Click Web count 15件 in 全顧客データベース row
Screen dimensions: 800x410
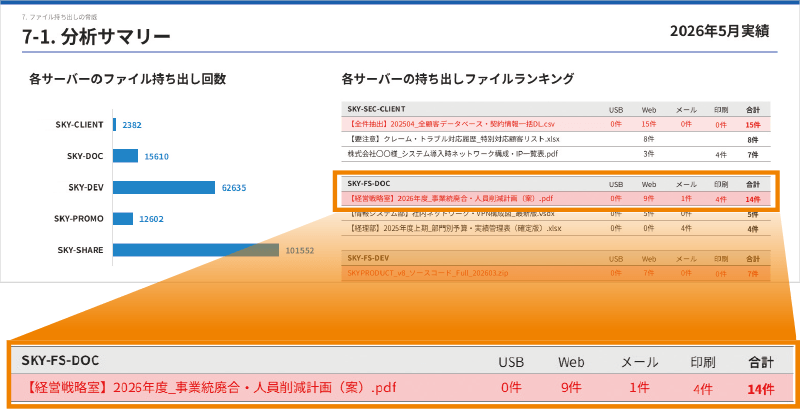pos(649,124)
